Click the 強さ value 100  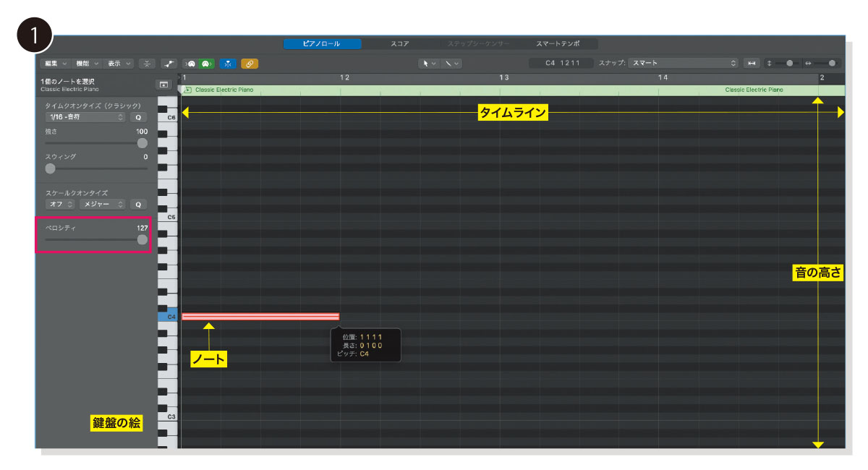(x=142, y=132)
